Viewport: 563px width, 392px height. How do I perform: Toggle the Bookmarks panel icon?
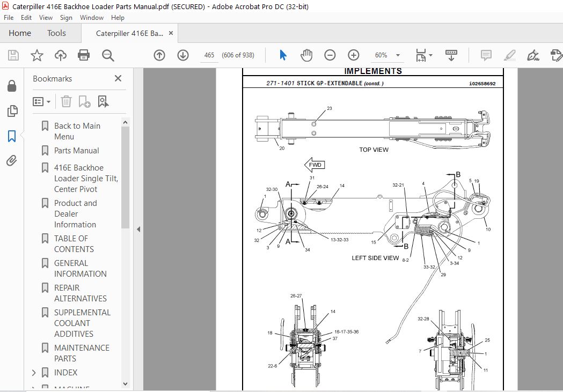tap(12, 136)
